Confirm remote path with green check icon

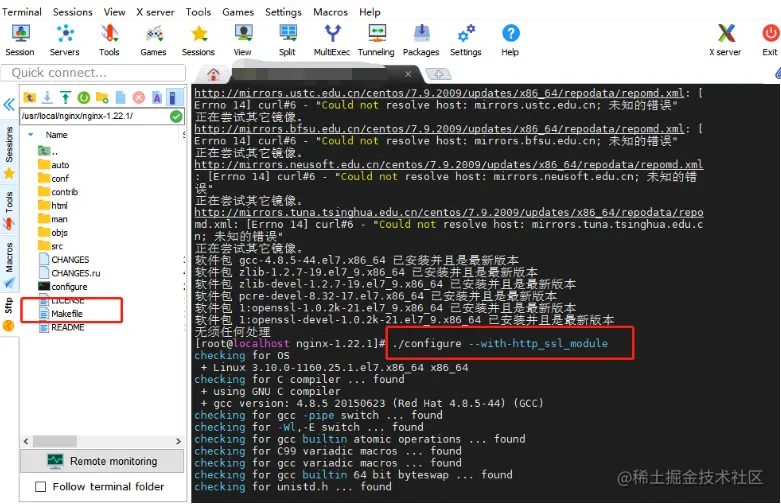click(x=176, y=117)
